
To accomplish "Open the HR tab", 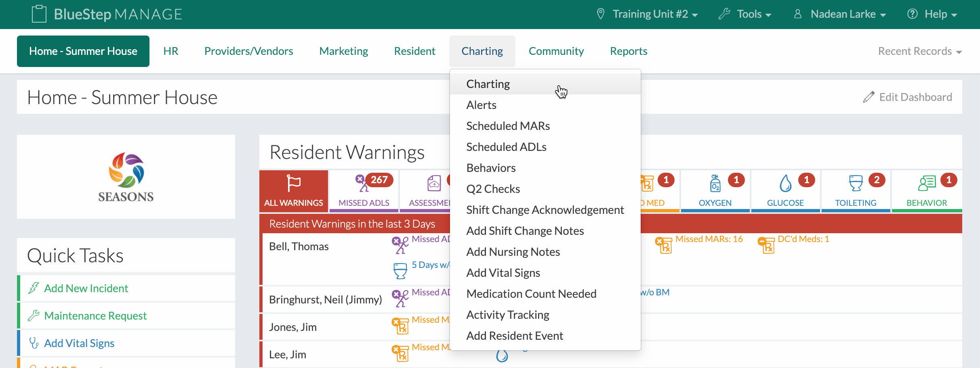I will (171, 51).
